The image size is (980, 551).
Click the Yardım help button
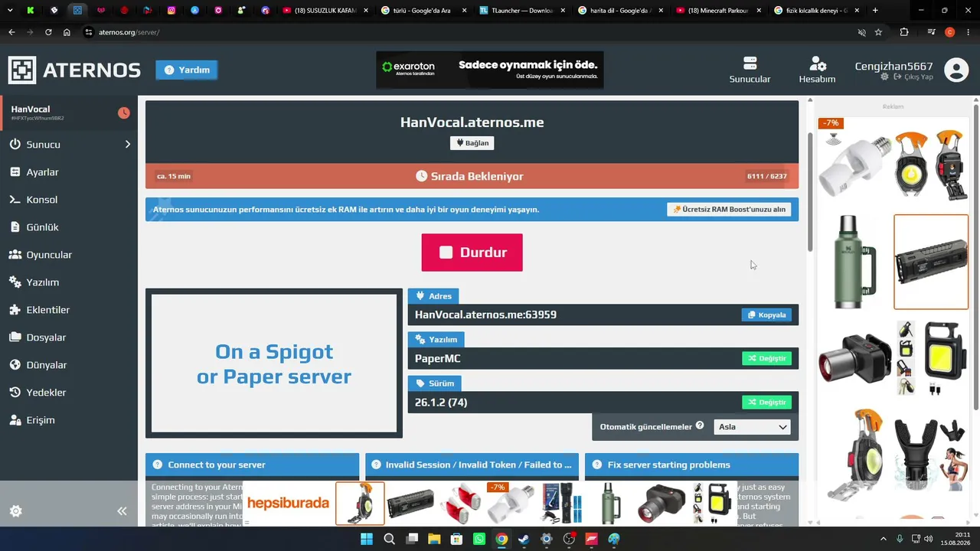tap(187, 70)
